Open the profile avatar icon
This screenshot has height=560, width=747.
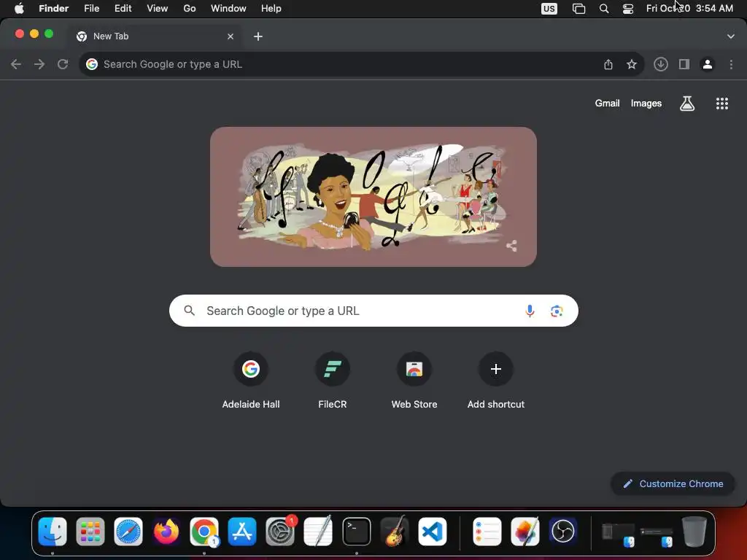pos(708,64)
